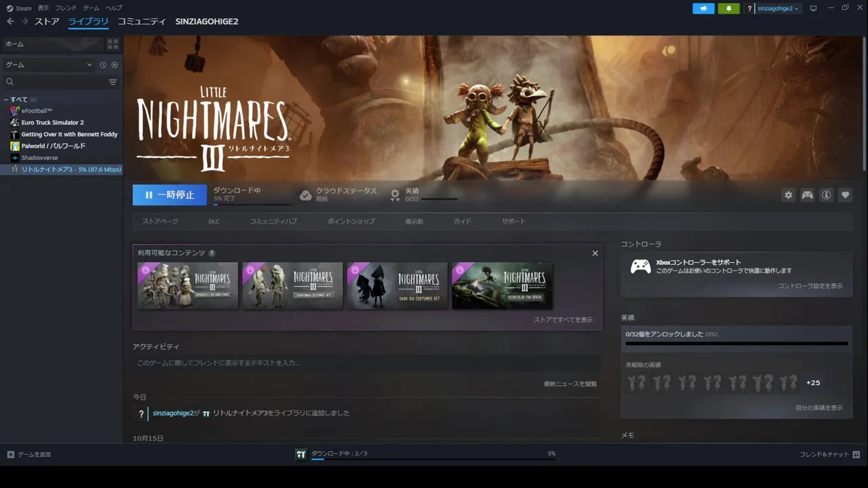Click 最新ニュースを閲覧 link
Viewport: 868px width, 488px height.
(570, 384)
